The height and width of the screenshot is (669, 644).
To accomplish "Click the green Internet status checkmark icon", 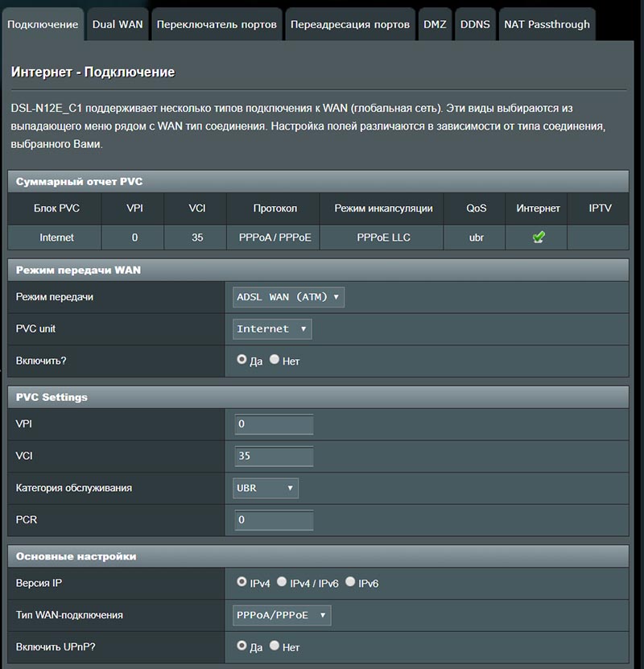I will pyautogui.click(x=539, y=237).
